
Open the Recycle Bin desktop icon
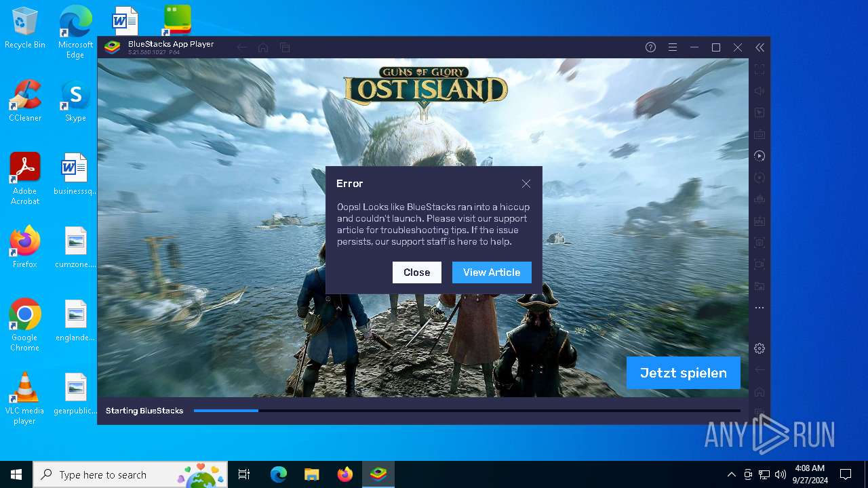pos(25,28)
